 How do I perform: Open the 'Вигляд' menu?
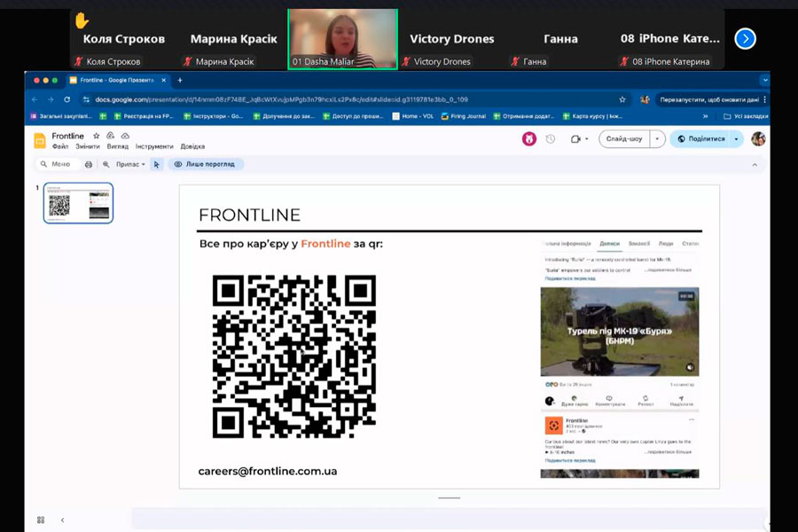click(117, 146)
